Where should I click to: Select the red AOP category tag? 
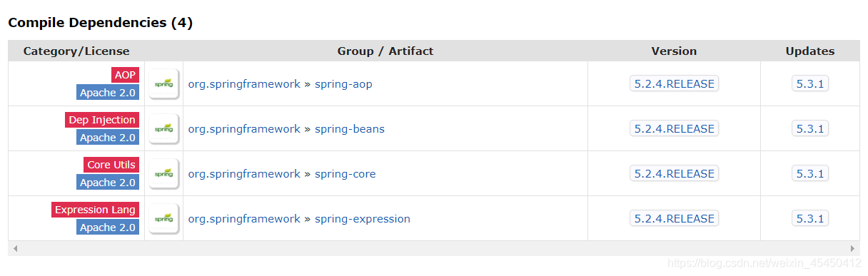point(125,75)
